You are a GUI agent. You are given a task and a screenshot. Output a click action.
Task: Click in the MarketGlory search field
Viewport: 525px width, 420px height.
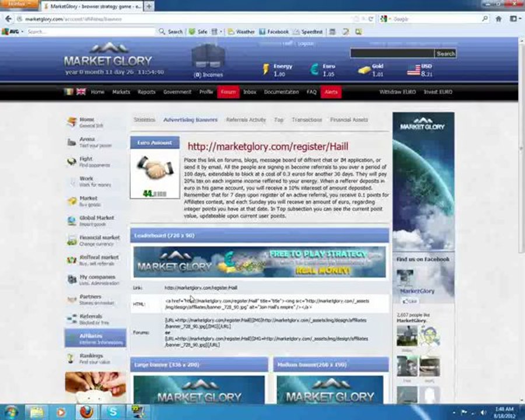(392, 53)
